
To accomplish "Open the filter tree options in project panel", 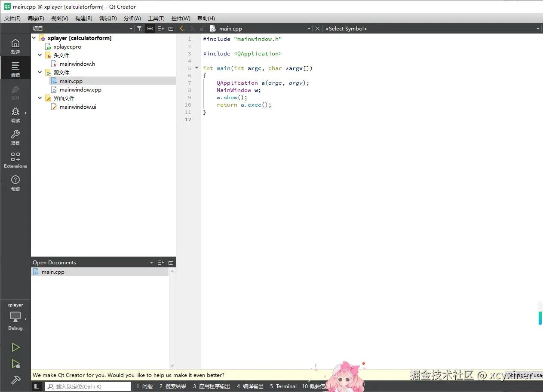I will tap(140, 28).
